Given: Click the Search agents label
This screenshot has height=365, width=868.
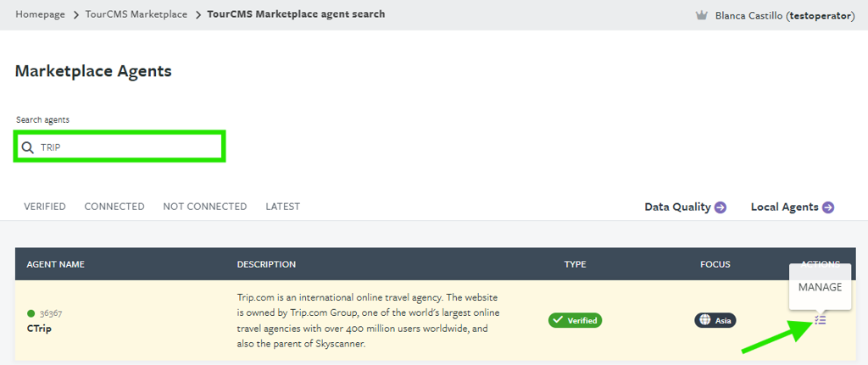Looking at the screenshot, I should click(x=42, y=119).
